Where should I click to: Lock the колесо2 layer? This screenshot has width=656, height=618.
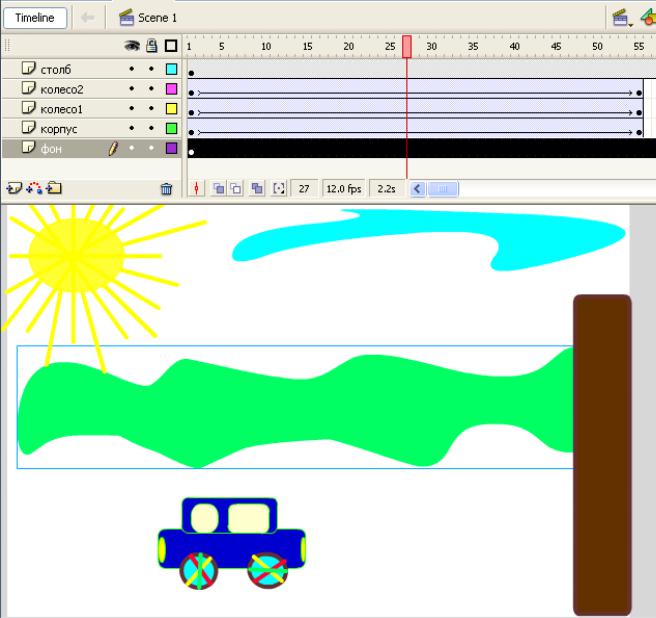point(151,89)
